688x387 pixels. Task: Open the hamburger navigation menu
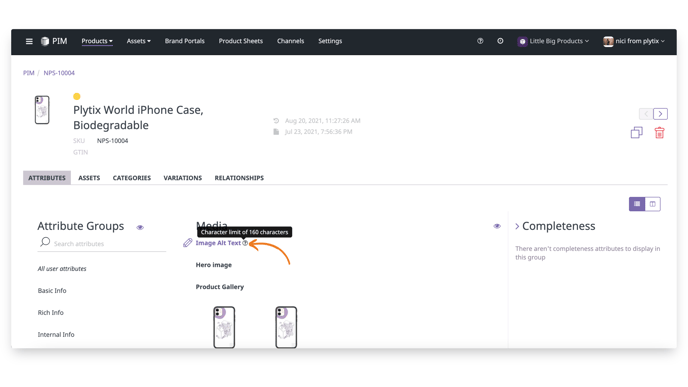coord(29,41)
